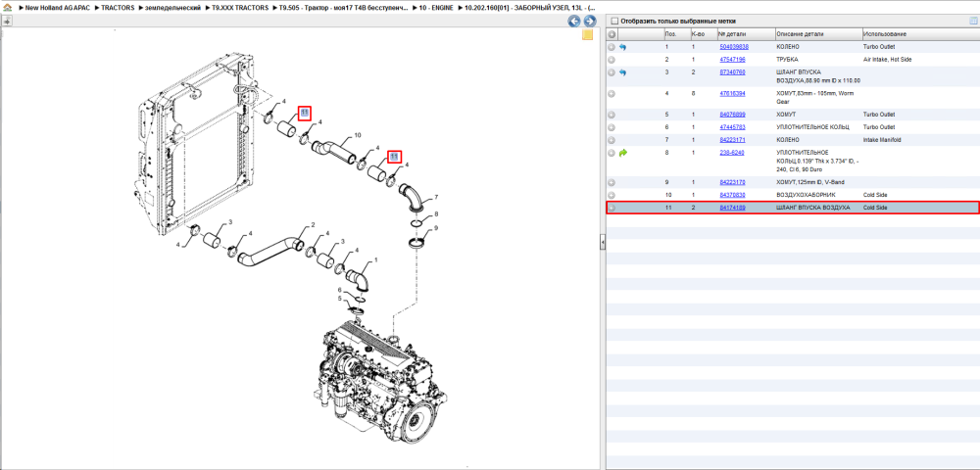Click blue replacement arrow on row 87340760
The image size is (980, 470).
pyautogui.click(x=622, y=72)
